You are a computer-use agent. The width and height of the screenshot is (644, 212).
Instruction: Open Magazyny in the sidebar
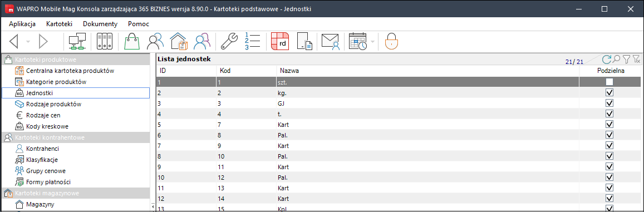[x=40, y=204]
